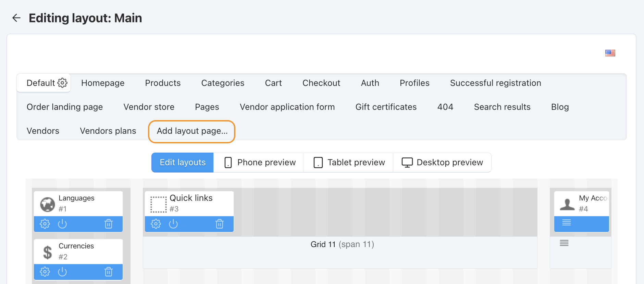Click the Quick links block thumbnail
644x284 pixels.
(158, 204)
